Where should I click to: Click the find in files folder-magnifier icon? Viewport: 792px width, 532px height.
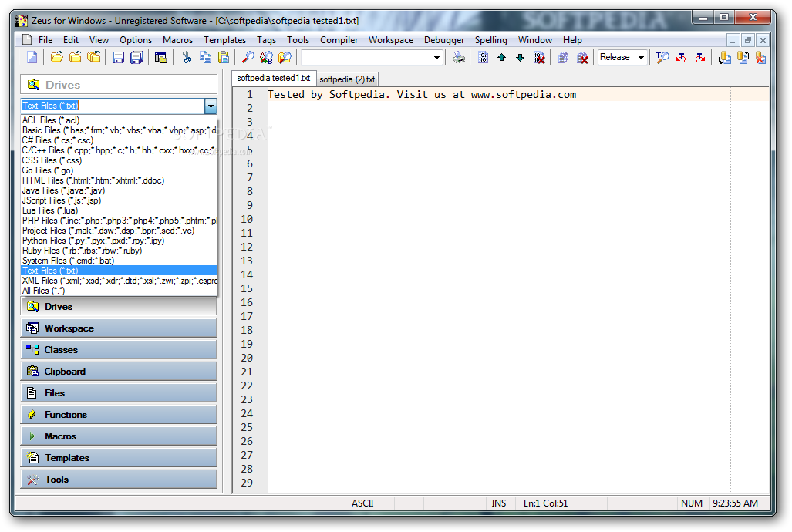(285, 58)
